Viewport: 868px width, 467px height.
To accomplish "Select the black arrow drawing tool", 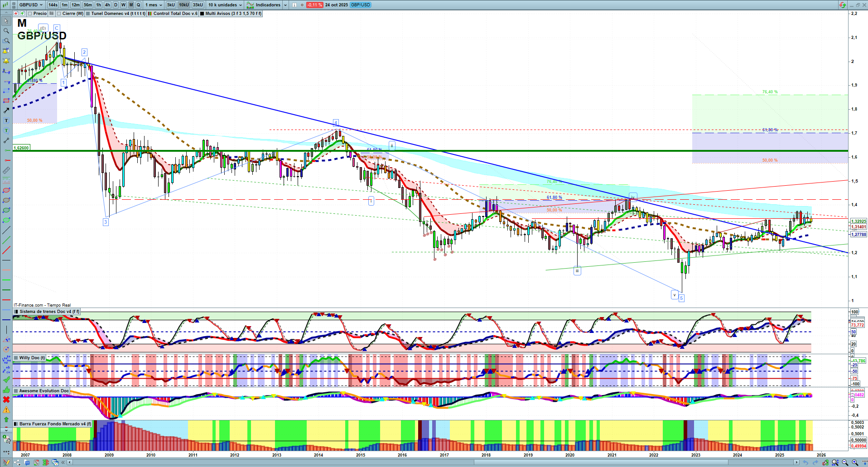I will (6, 111).
